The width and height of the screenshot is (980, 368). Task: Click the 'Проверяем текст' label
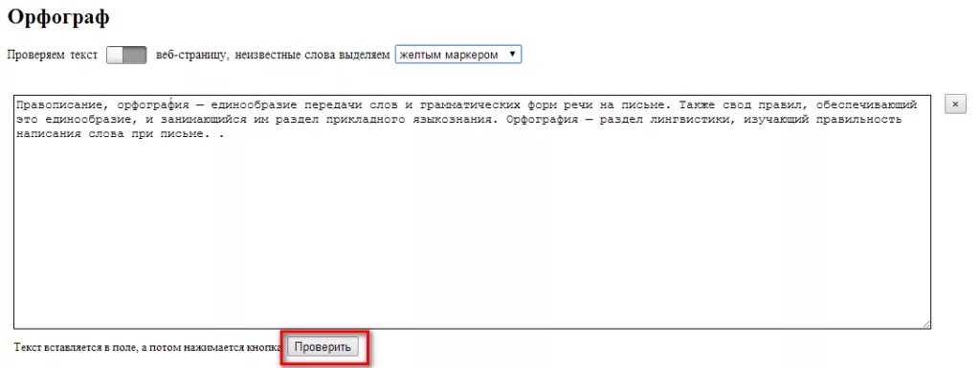[52, 55]
